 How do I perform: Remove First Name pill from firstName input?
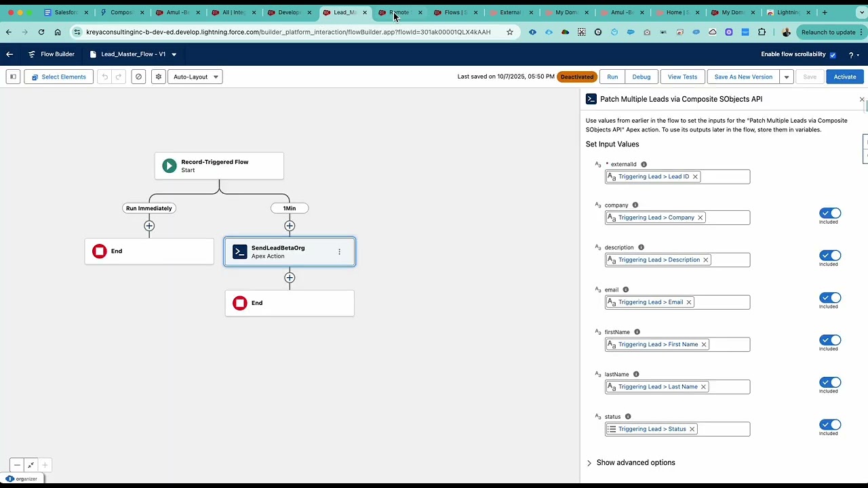click(x=704, y=344)
